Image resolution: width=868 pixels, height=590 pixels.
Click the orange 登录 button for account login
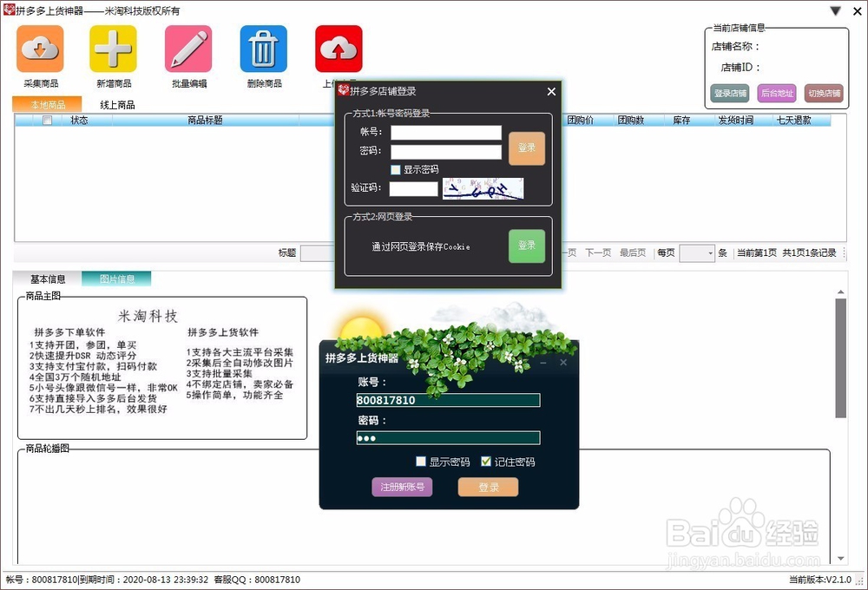(x=527, y=147)
